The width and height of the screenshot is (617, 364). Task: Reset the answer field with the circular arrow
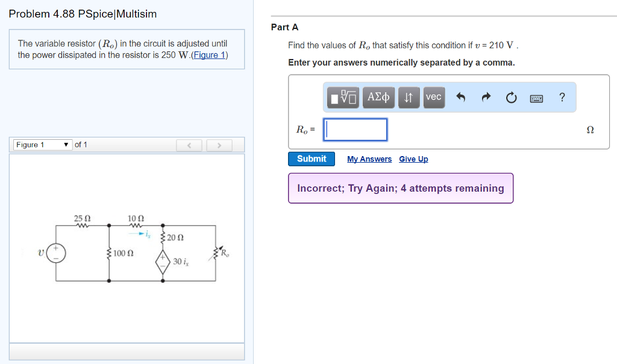(x=511, y=97)
